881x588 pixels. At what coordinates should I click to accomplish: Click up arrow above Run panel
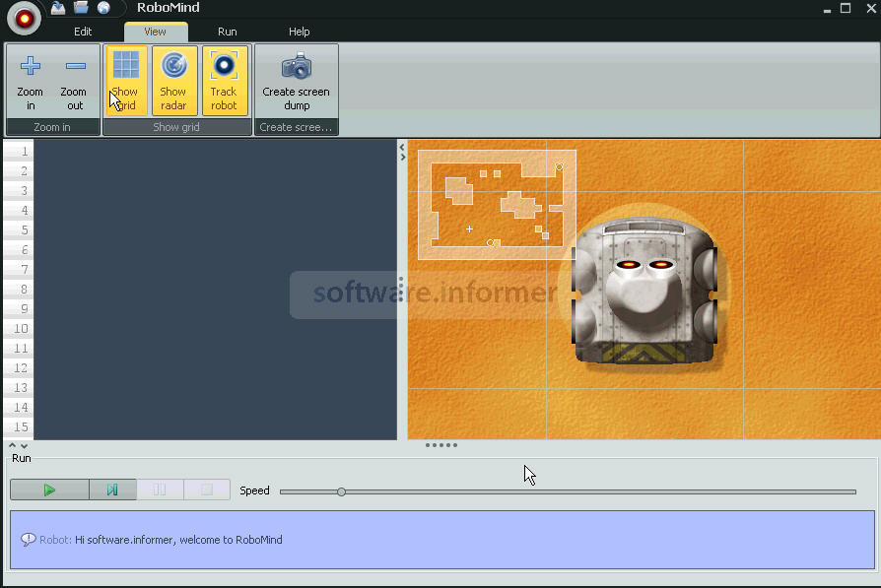point(13,445)
